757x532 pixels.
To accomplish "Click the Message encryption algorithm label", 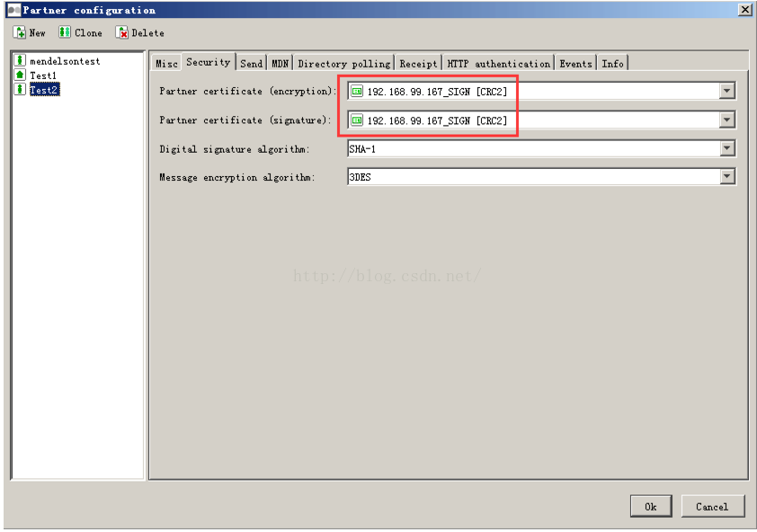I will 237,177.
